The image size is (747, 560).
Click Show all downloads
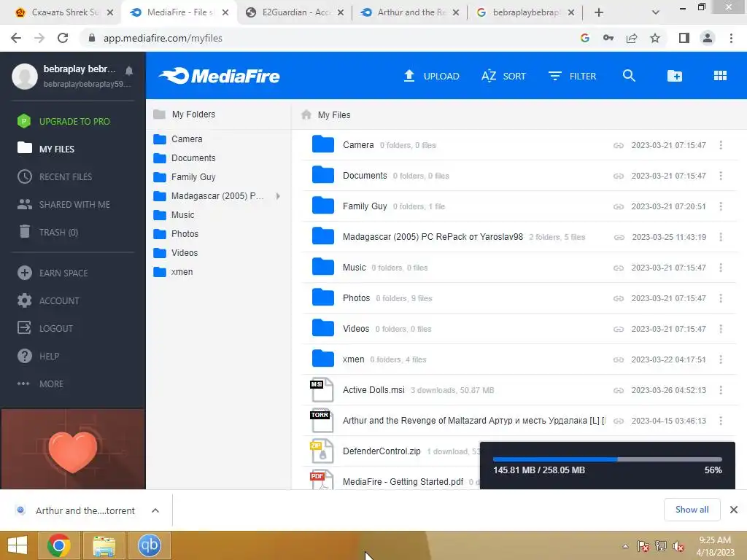coord(692,510)
